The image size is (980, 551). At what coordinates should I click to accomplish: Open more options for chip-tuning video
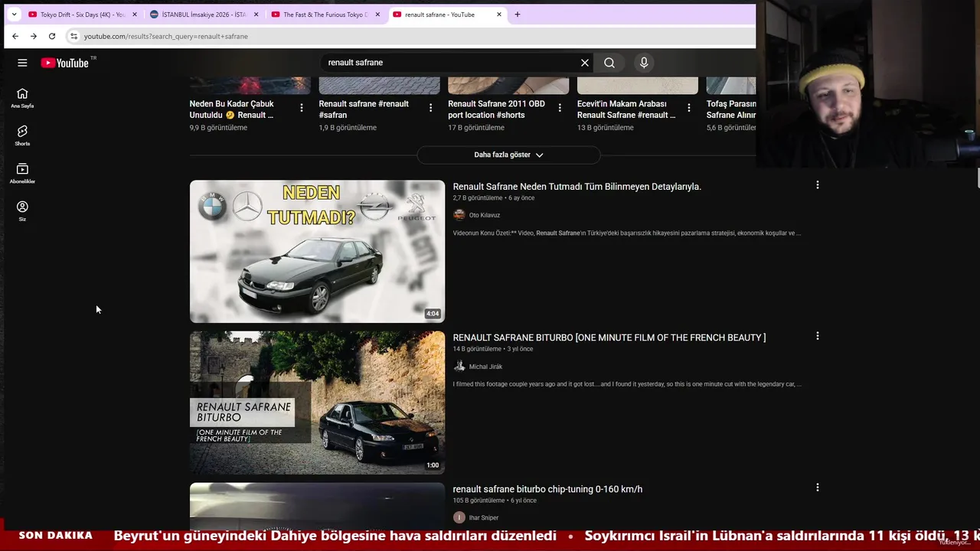[817, 487]
